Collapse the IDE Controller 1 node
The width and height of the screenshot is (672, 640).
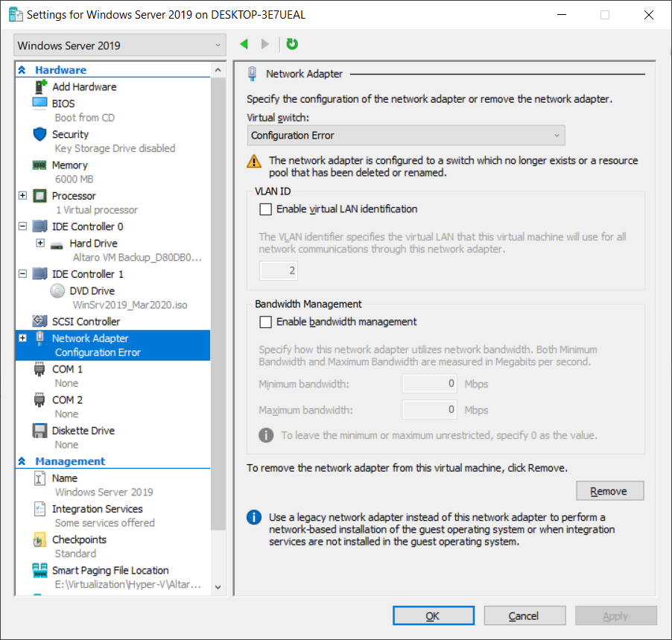[x=22, y=273]
